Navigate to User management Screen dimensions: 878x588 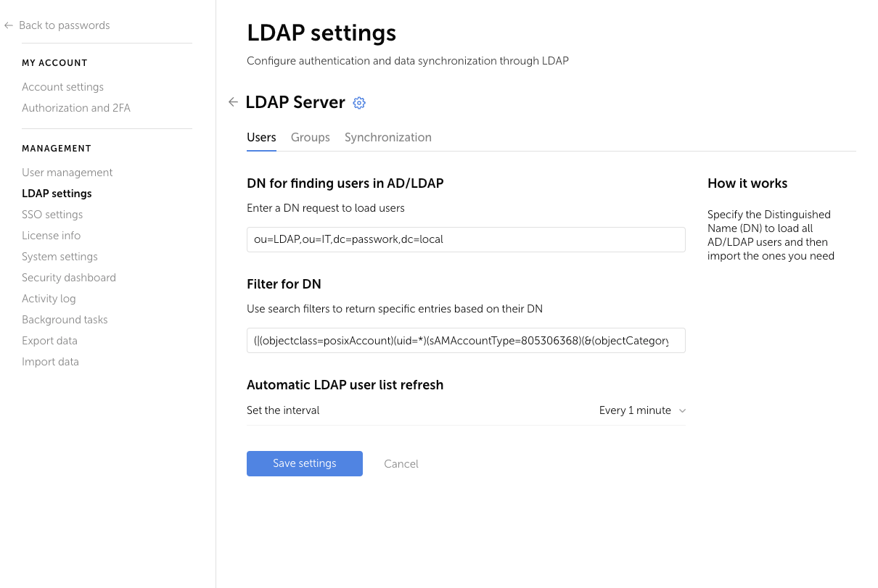pyautogui.click(x=67, y=172)
